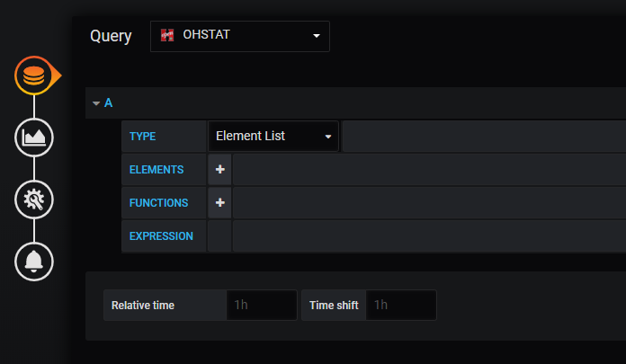Click the small box beside EXPRESSION
The image size is (626, 364).
click(219, 236)
